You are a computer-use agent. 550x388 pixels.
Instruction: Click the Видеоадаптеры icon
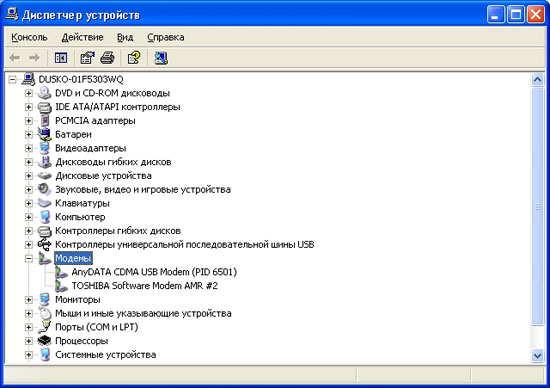[45, 148]
